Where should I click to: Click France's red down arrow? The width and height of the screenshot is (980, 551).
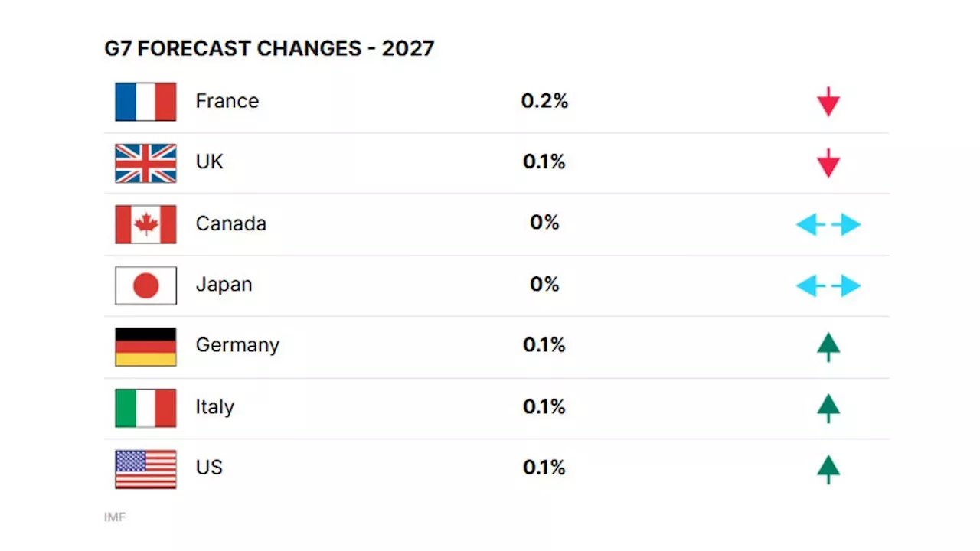[x=828, y=102]
